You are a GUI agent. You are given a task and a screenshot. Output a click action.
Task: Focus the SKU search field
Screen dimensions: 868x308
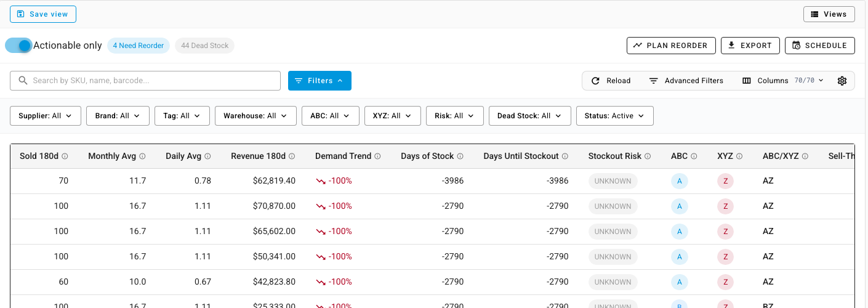click(x=145, y=81)
